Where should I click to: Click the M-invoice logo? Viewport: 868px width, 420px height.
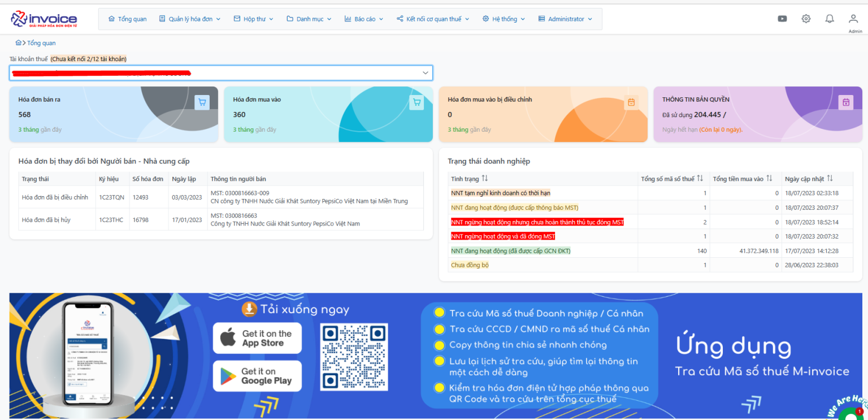click(44, 19)
